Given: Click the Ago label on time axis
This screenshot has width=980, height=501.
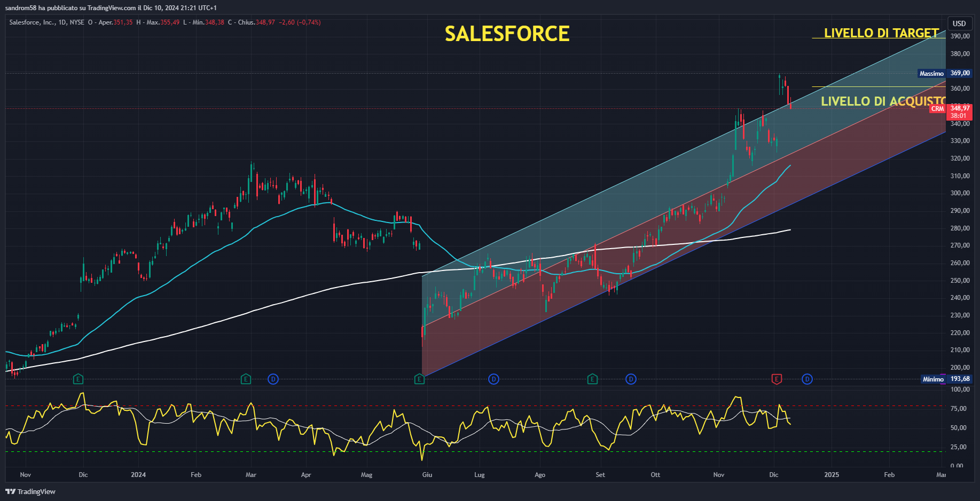Looking at the screenshot, I should click(540, 475).
